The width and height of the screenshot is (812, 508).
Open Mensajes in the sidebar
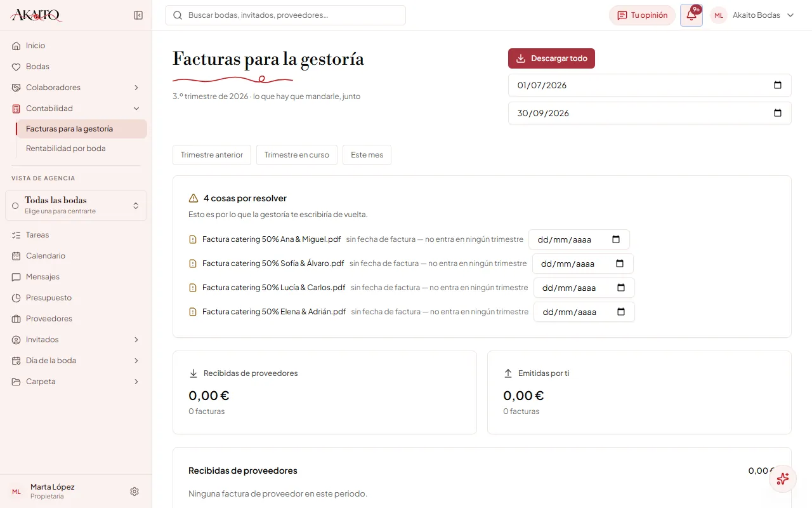[76, 277]
